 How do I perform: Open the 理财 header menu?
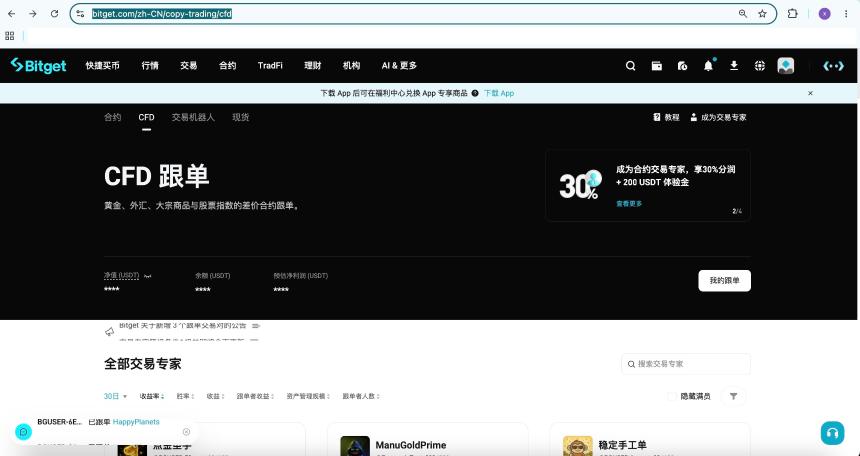[313, 66]
